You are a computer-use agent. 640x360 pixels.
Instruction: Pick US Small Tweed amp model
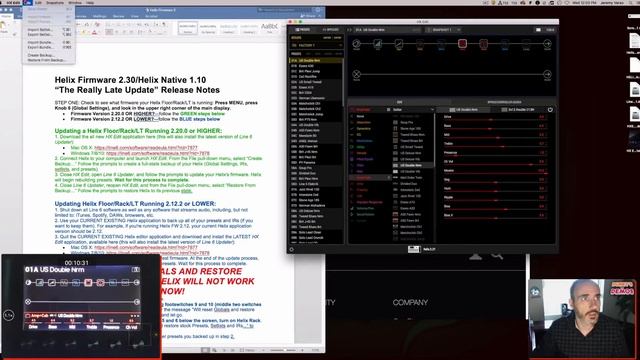(412, 147)
